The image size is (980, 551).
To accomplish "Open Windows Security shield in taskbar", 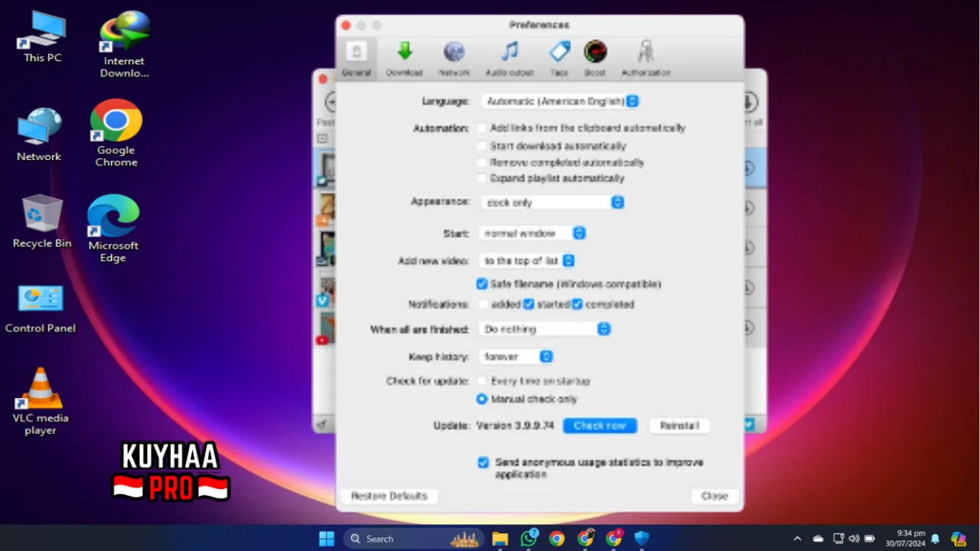I will tap(642, 539).
